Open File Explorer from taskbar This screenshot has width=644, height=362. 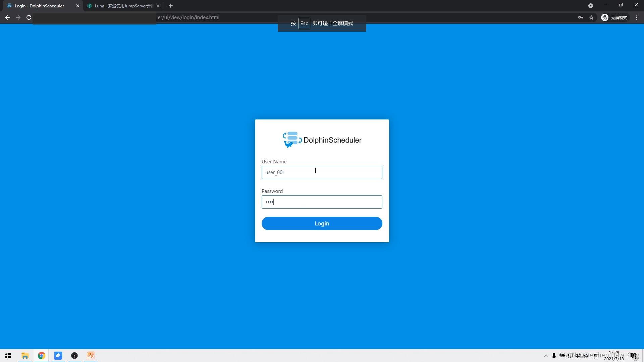tap(25, 356)
